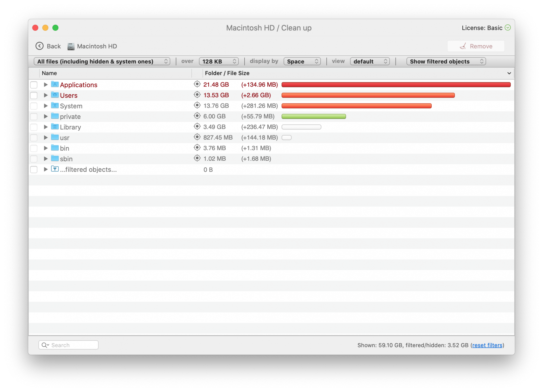This screenshot has width=543, height=392.
Task: Expand the private folder
Action: click(x=46, y=116)
